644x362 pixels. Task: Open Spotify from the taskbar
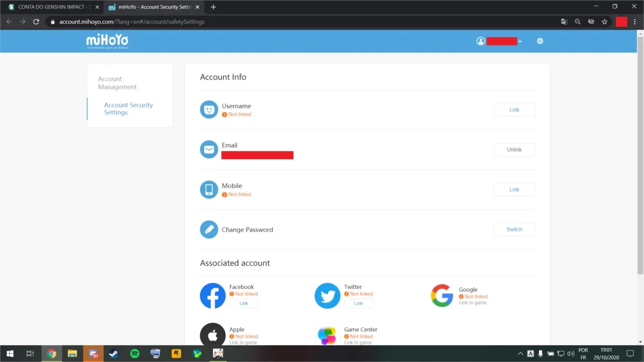click(135, 354)
